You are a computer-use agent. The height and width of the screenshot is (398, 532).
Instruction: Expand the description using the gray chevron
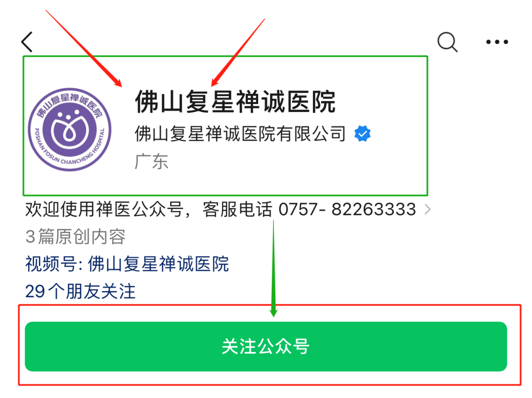coord(428,209)
